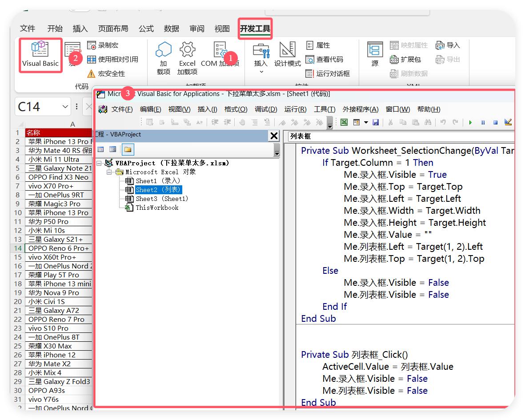
Task: Open the 数据 ribbon tab
Action: pyautogui.click(x=172, y=29)
